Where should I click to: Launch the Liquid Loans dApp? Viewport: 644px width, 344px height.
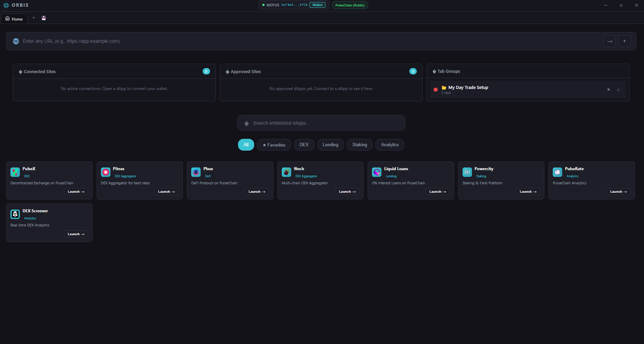tap(438, 192)
